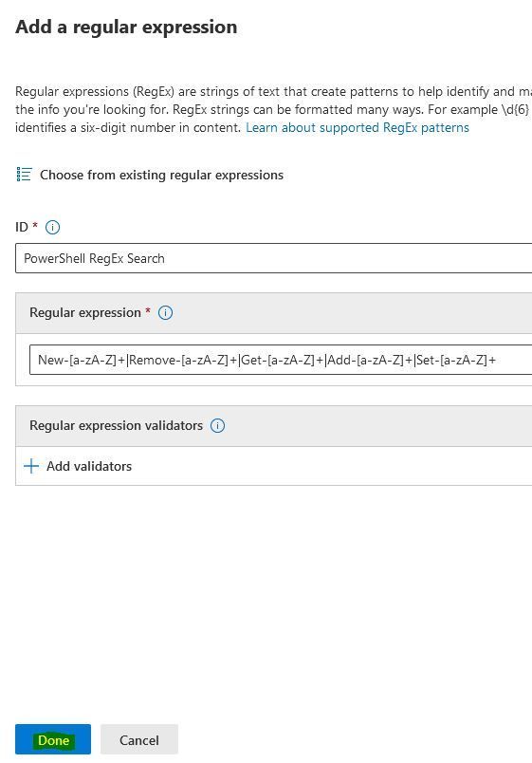This screenshot has height=763, width=532.
Task: Click the ID field label
Action: [22, 227]
